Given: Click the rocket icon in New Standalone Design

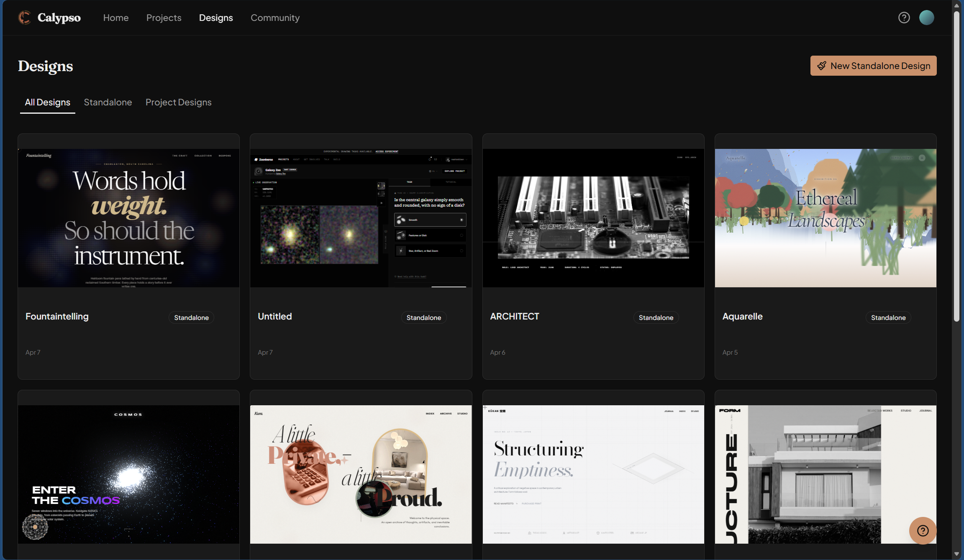Looking at the screenshot, I should pos(823,66).
